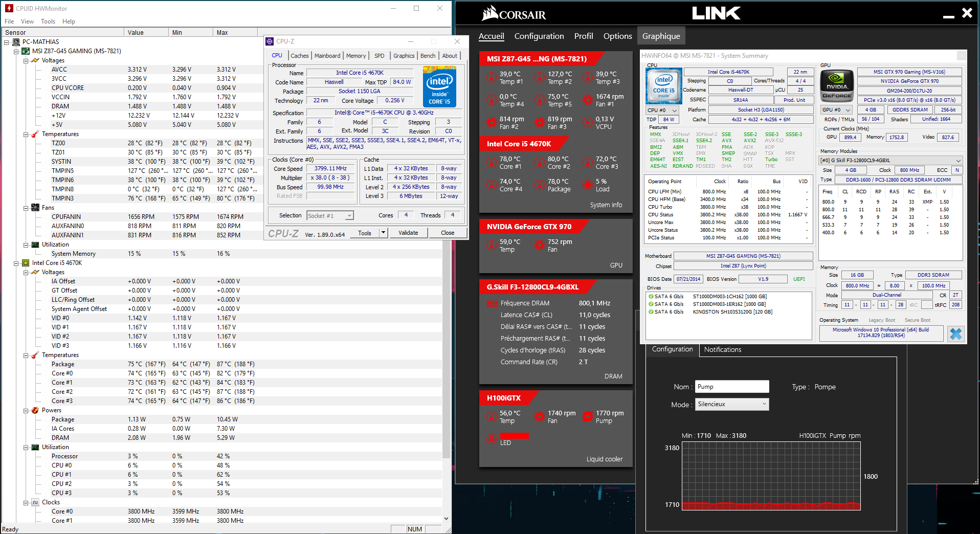Click the Fan #3 fan icon at 819 rpm
980x534 pixels.
click(540, 123)
